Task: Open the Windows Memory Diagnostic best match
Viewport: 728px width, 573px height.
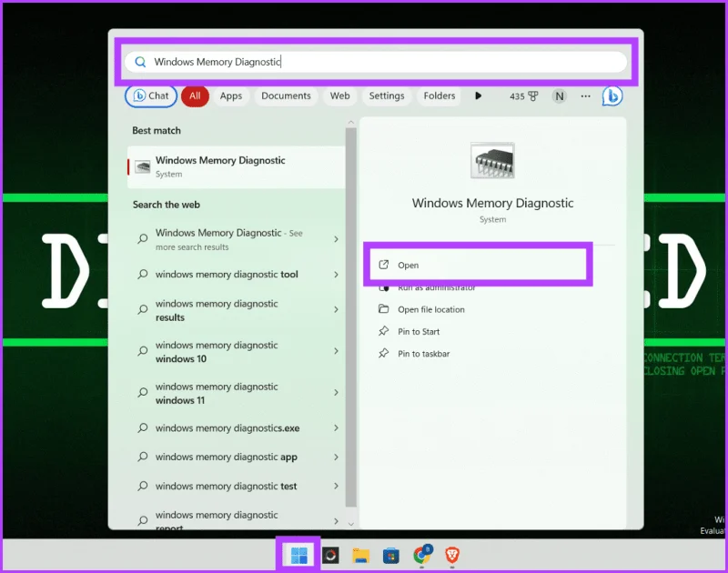Action: [x=236, y=167]
